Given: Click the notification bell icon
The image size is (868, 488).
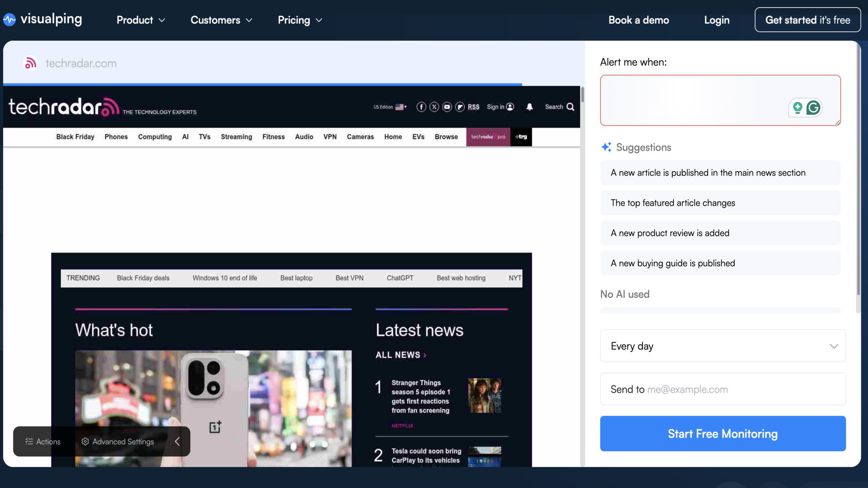Looking at the screenshot, I should pos(529,107).
